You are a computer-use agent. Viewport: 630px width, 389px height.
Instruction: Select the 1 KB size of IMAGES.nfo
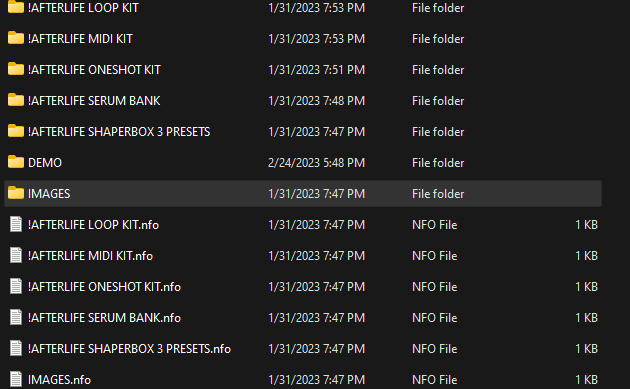click(x=586, y=379)
